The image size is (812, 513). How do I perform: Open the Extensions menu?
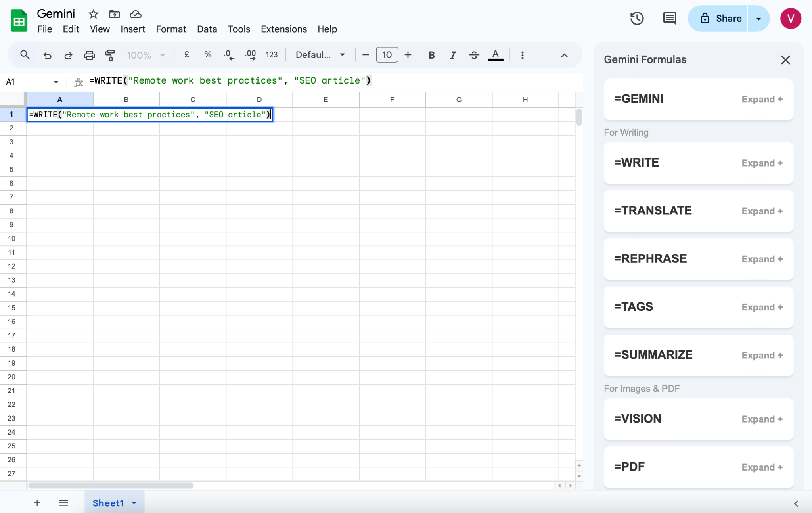[284, 29]
